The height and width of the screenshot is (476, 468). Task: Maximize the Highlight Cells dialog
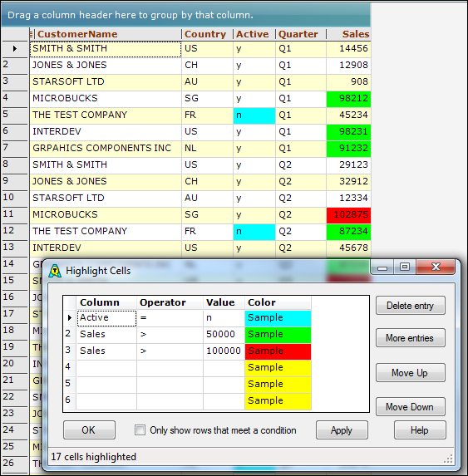tap(405, 267)
